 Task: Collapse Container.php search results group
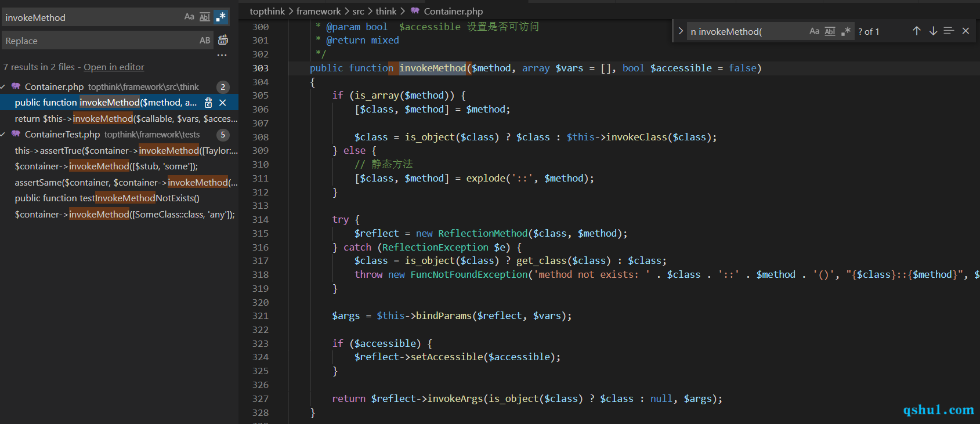tap(3, 87)
